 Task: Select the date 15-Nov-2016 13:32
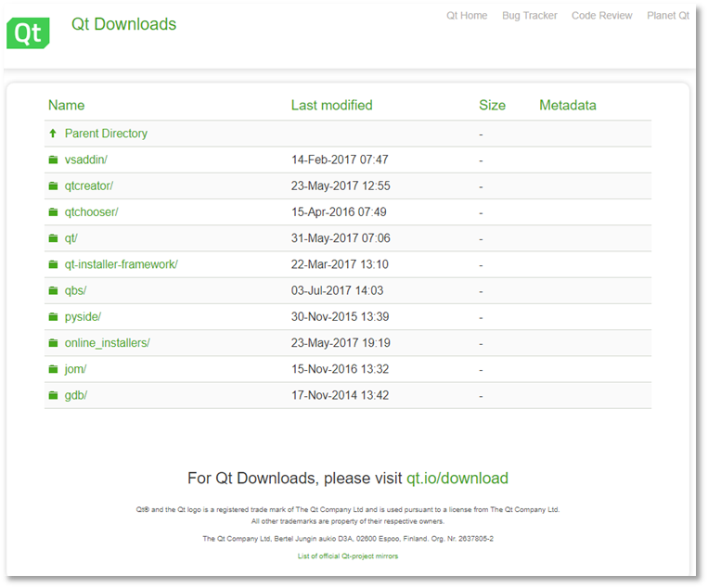click(340, 369)
